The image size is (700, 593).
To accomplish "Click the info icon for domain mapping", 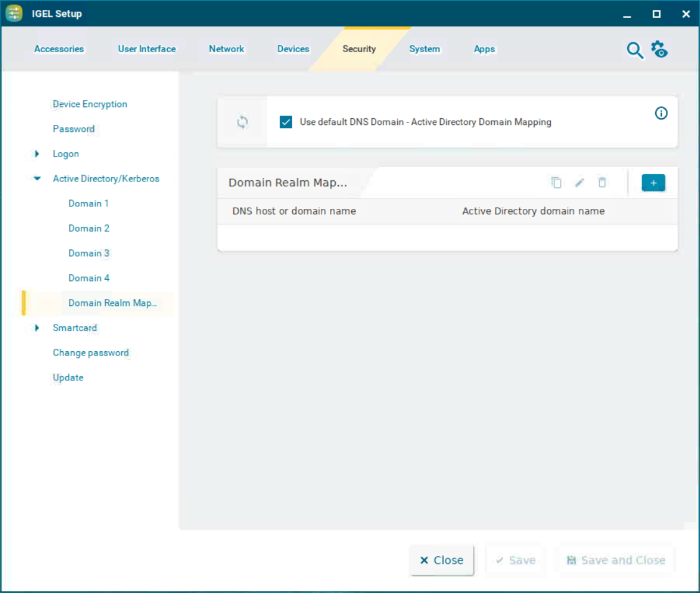I will click(661, 113).
